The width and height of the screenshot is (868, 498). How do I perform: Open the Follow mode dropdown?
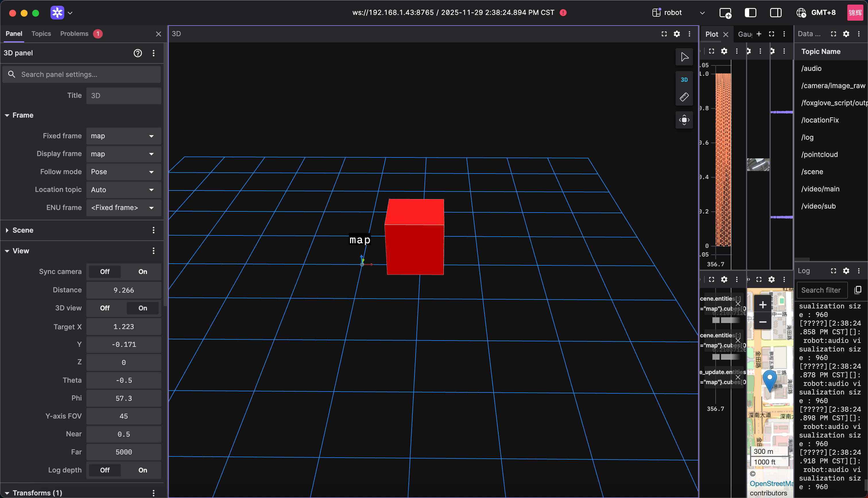click(x=123, y=172)
